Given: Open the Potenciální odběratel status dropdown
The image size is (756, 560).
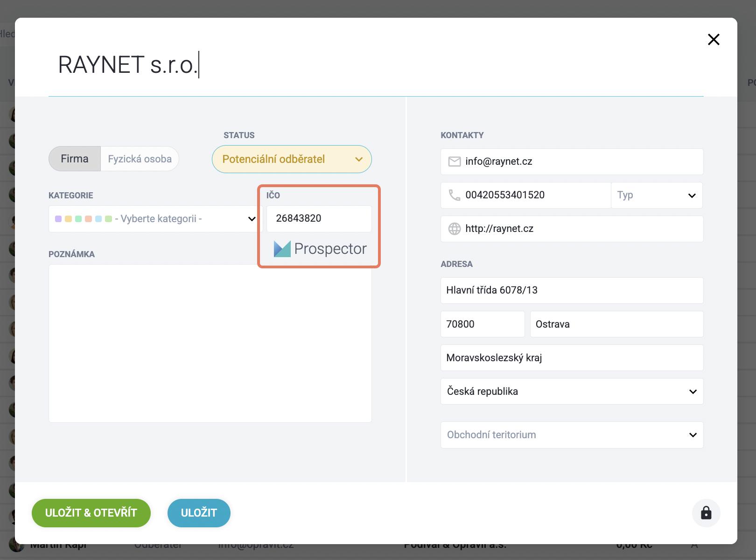Looking at the screenshot, I should pyautogui.click(x=292, y=159).
